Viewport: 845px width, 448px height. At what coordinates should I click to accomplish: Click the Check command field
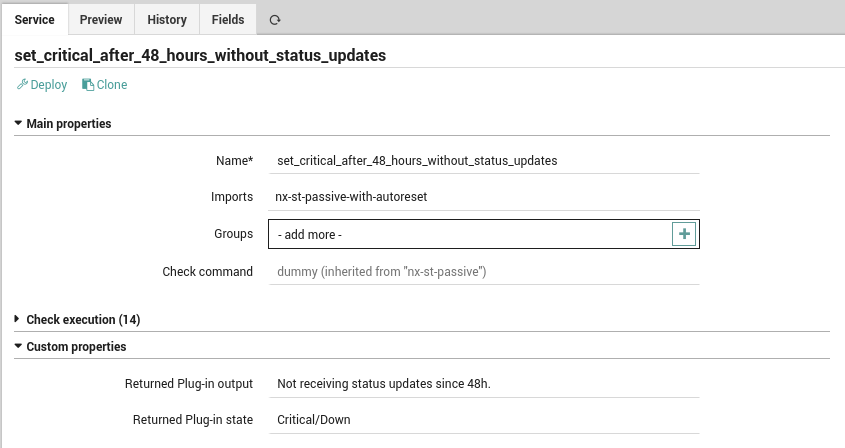coord(484,271)
